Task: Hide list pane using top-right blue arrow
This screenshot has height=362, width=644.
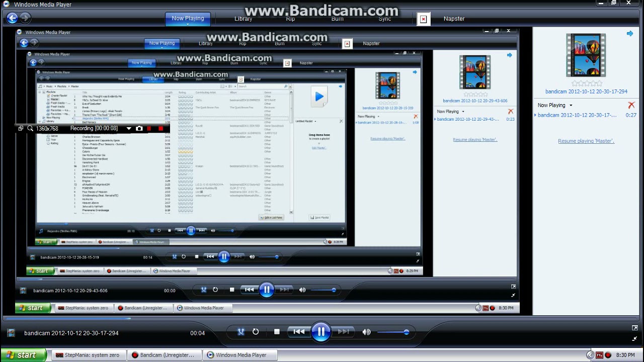Action: (x=630, y=34)
